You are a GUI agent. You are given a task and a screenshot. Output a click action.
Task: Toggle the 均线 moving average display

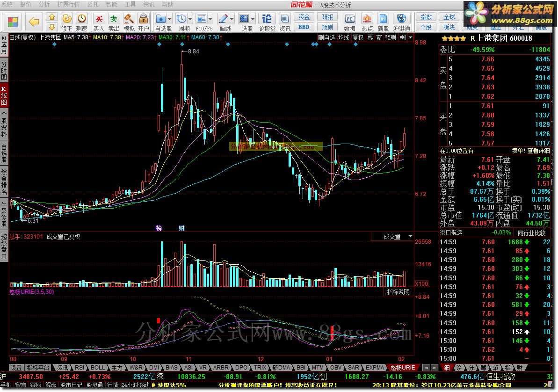tap(344, 37)
